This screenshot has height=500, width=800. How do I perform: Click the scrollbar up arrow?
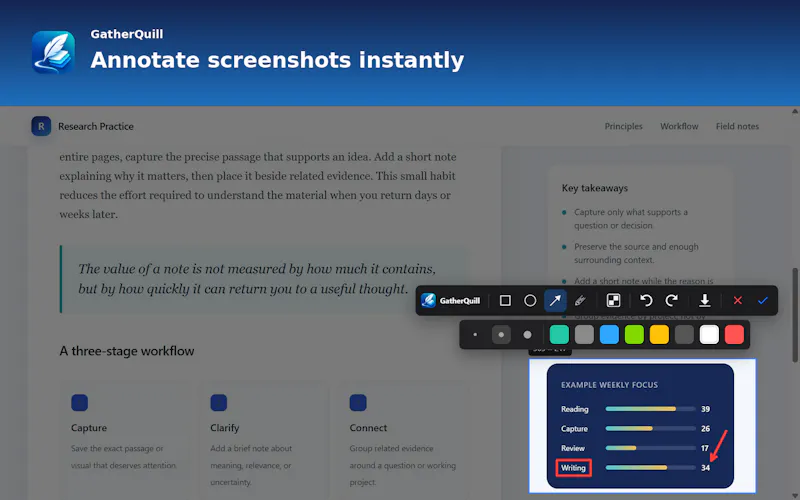(795, 111)
